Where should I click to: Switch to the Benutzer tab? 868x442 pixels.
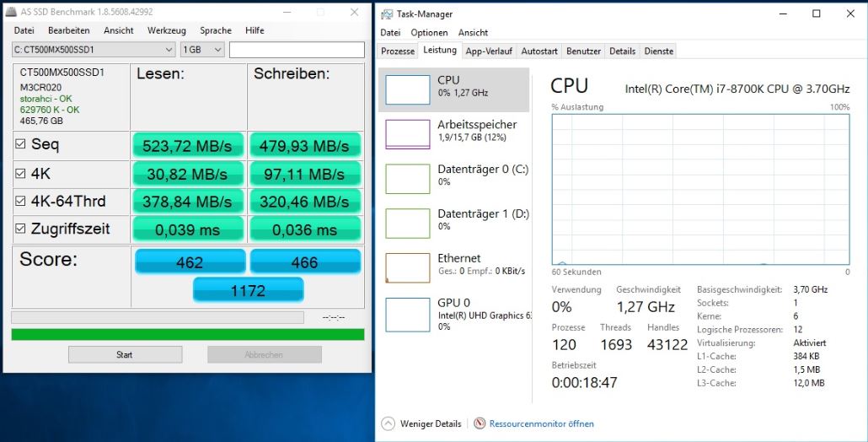pyautogui.click(x=583, y=51)
